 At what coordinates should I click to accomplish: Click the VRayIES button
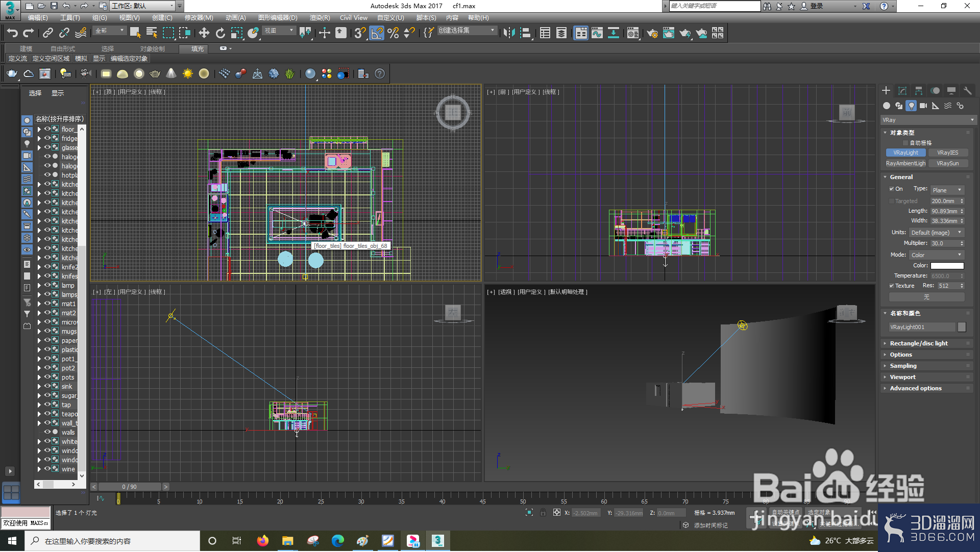[948, 153]
